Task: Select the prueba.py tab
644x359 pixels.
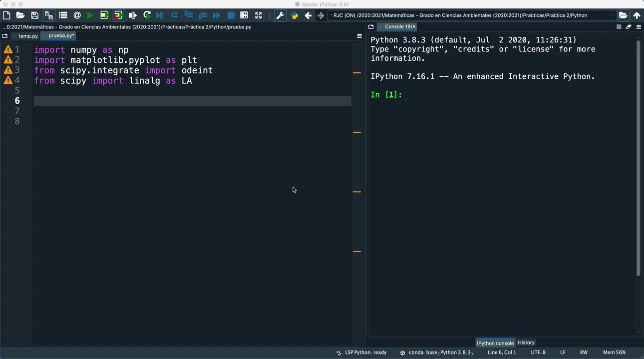Action: [x=59, y=35]
